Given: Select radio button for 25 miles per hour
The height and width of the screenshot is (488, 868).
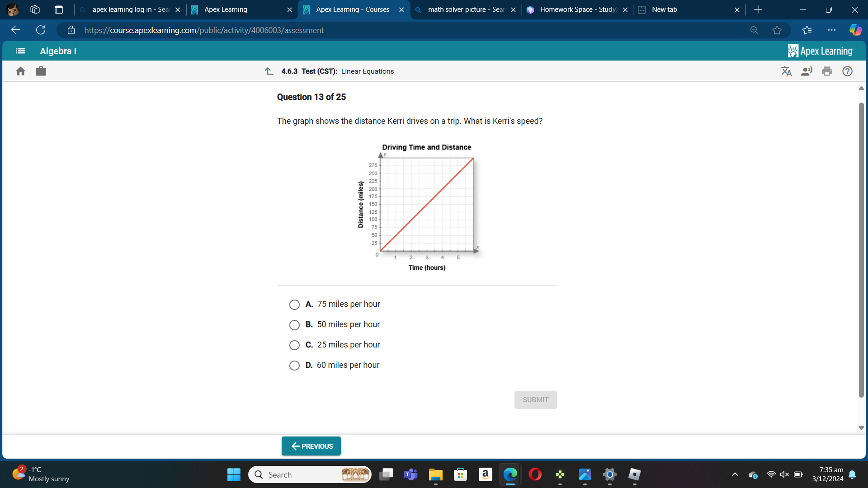Looking at the screenshot, I should tap(293, 344).
